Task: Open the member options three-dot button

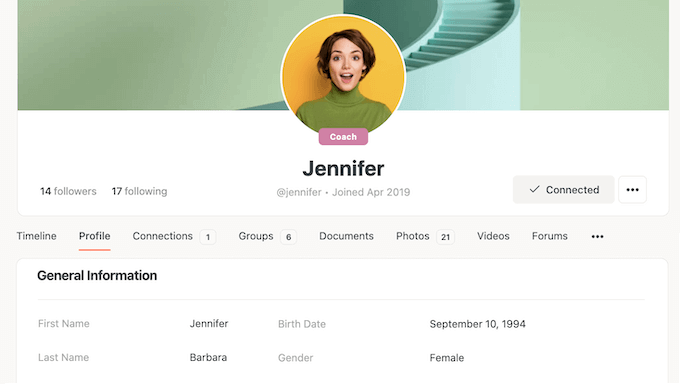Action: pos(632,190)
